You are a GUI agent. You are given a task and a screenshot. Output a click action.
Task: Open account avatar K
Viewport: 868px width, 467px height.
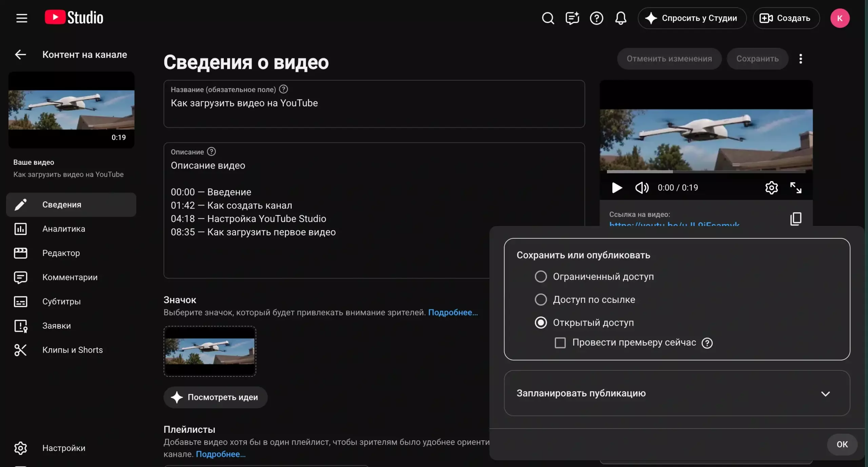pos(840,18)
